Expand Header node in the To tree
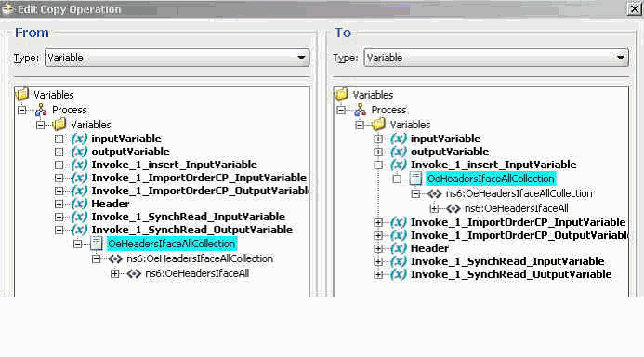This screenshot has height=357, width=644. [x=378, y=249]
